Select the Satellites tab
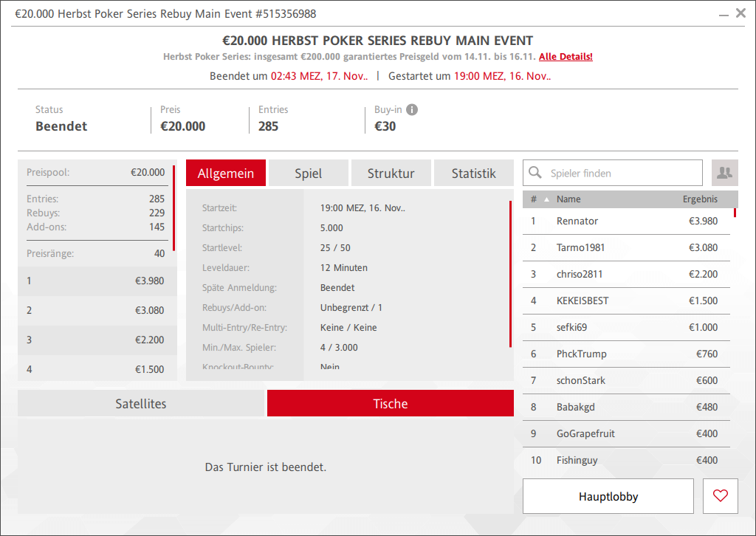 pos(141,404)
